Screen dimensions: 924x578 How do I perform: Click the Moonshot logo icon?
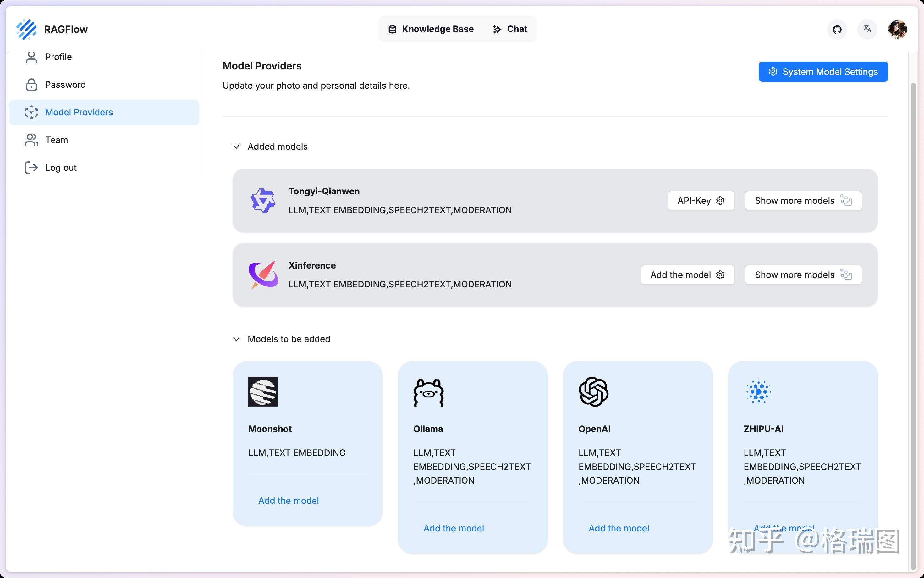(263, 392)
